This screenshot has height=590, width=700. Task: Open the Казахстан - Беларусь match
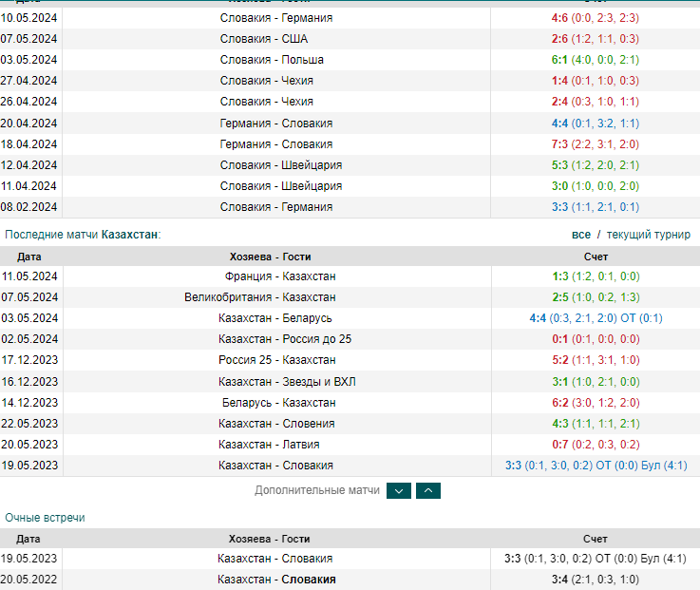[x=275, y=318]
